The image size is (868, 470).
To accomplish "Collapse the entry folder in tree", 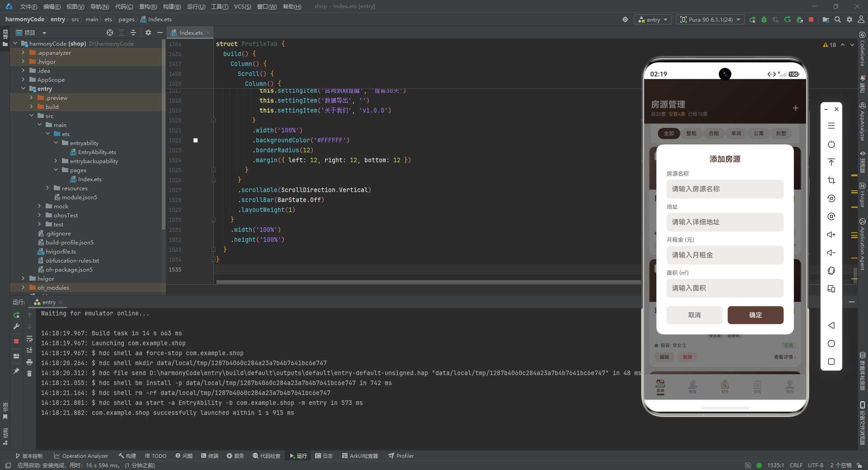I will (23, 89).
